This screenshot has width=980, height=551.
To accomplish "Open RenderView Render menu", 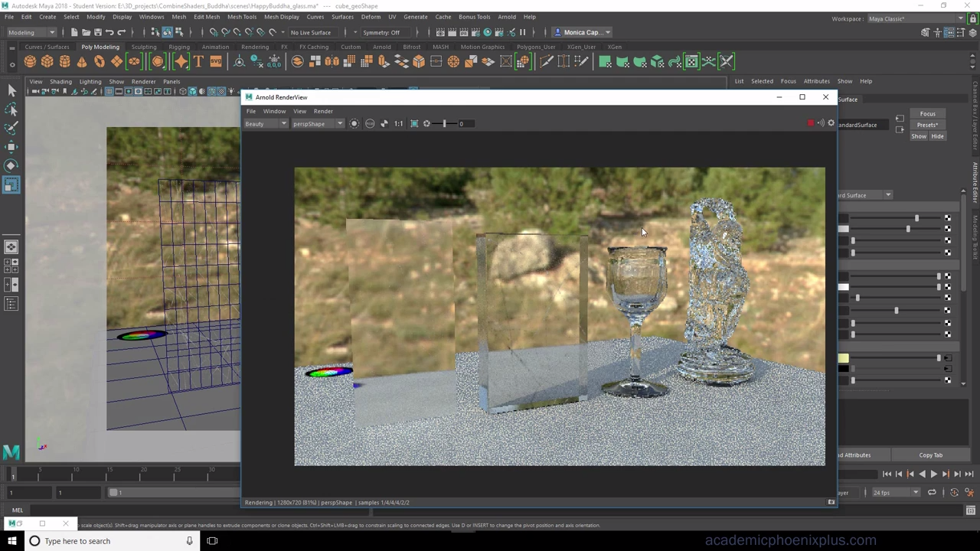I will [x=323, y=111].
